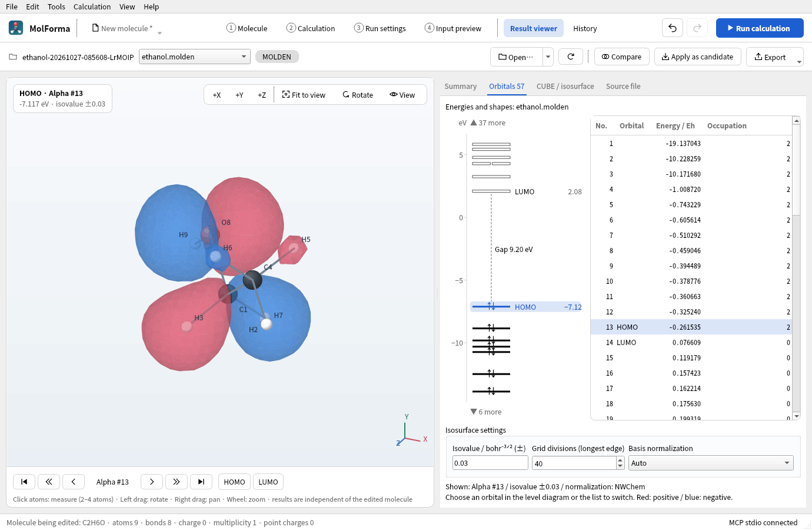Expand 37 more higher levels
The image size is (812, 530).
(x=488, y=122)
